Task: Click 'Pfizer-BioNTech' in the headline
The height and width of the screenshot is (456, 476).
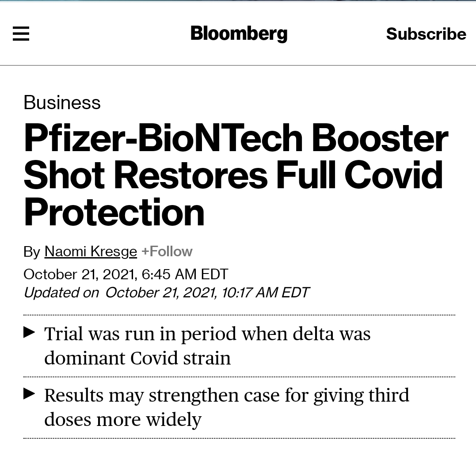Action: point(162,138)
